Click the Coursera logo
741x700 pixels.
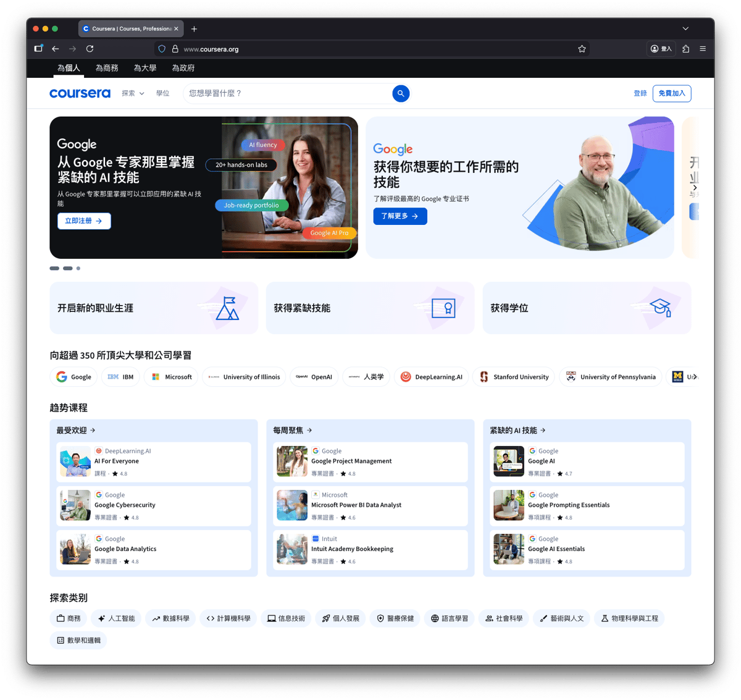pyautogui.click(x=80, y=93)
